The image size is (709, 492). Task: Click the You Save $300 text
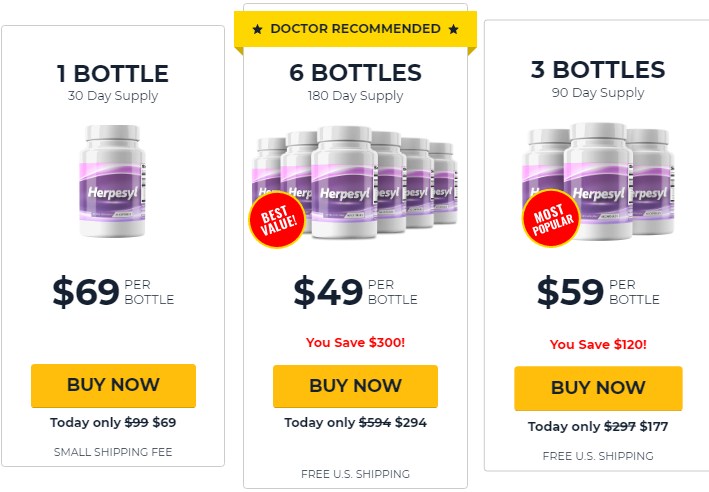[x=355, y=342]
